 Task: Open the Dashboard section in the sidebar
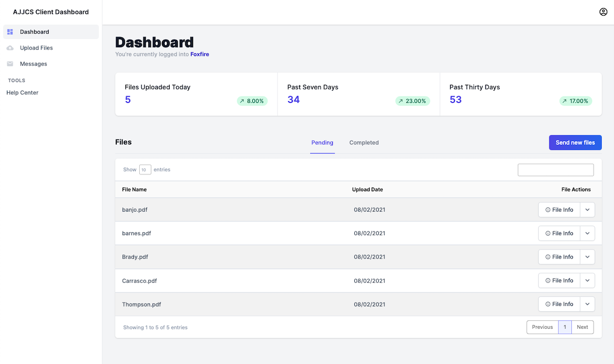click(35, 32)
